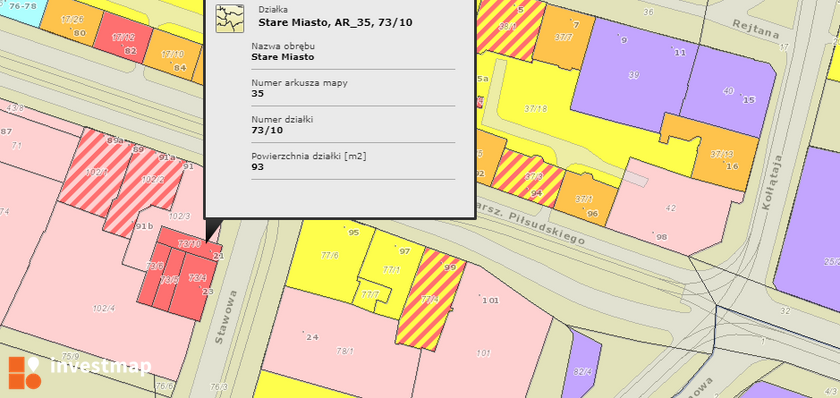Select red parcel 73/4

[x=197, y=282]
